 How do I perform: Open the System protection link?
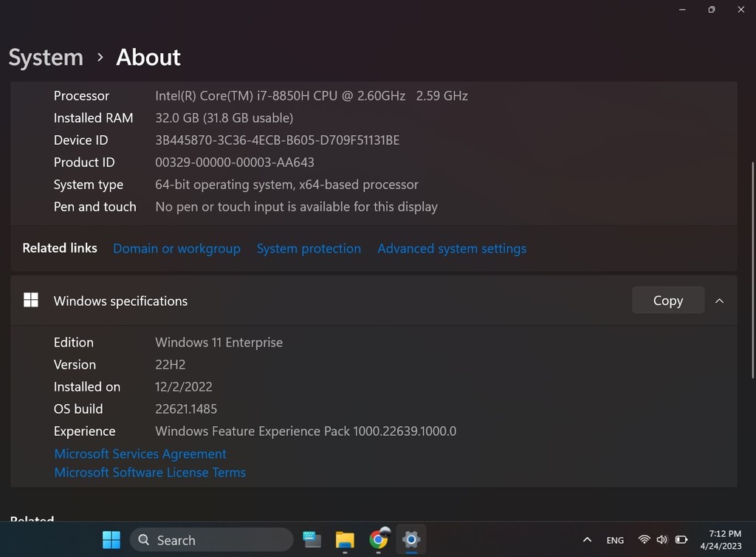click(x=309, y=249)
